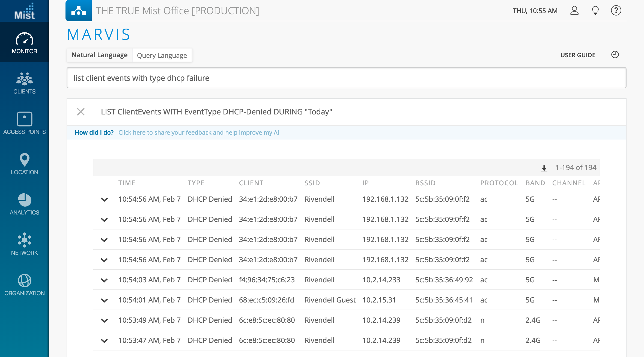Screen dimensions: 644x357
Task: Click the Marvis query input field
Action: point(346,78)
